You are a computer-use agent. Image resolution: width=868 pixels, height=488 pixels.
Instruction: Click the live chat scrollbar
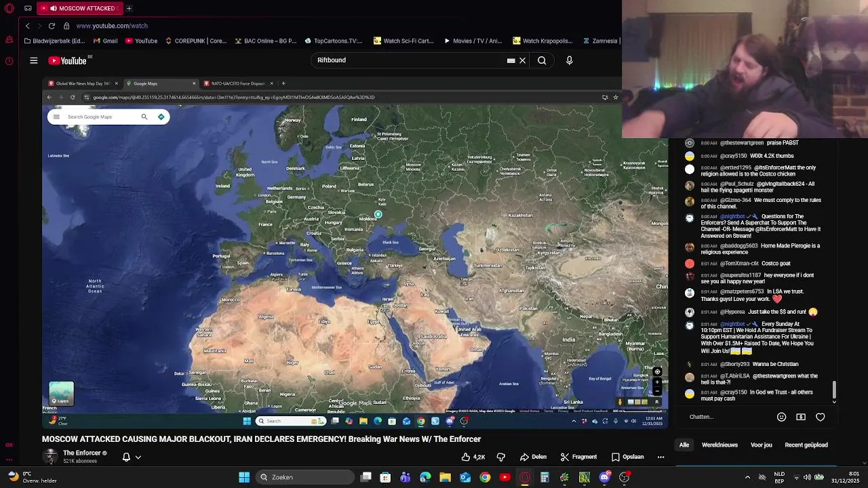(834, 390)
